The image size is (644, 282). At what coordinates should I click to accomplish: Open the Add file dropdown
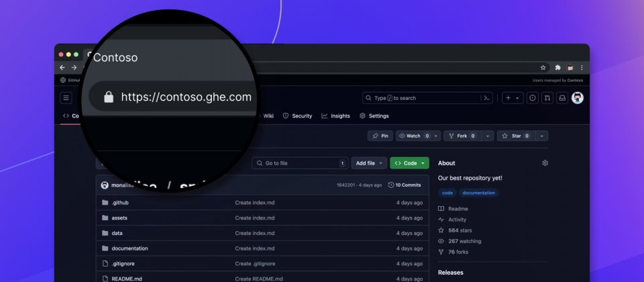(x=369, y=163)
